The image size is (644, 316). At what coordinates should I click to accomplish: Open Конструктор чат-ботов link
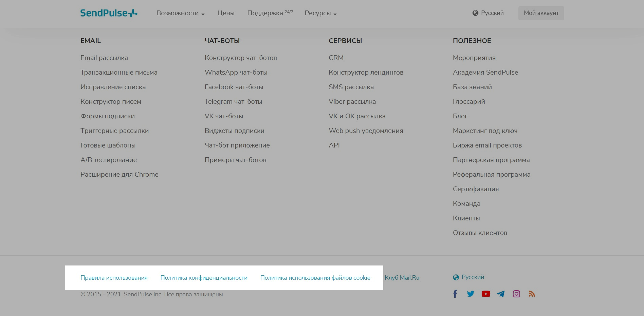point(241,58)
